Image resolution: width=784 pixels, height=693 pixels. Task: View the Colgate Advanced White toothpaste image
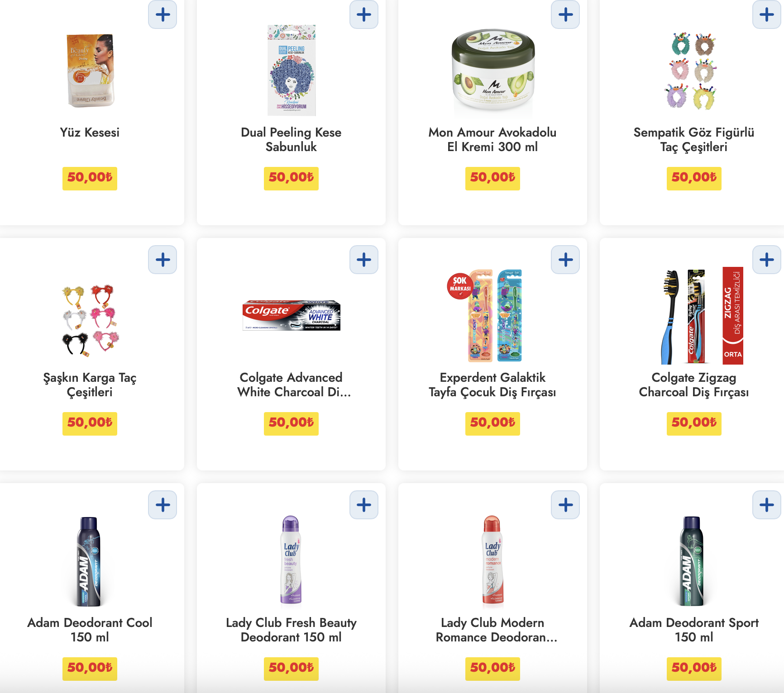pos(291,315)
